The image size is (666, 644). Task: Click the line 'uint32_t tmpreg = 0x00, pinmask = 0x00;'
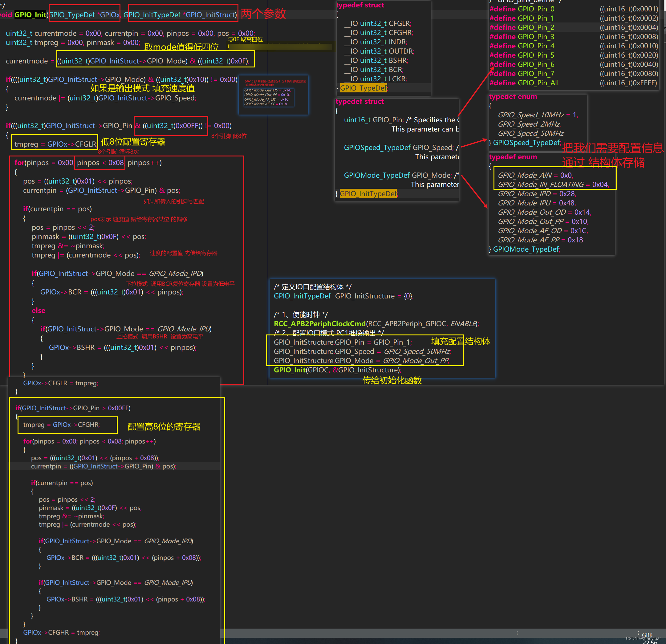coord(73,43)
